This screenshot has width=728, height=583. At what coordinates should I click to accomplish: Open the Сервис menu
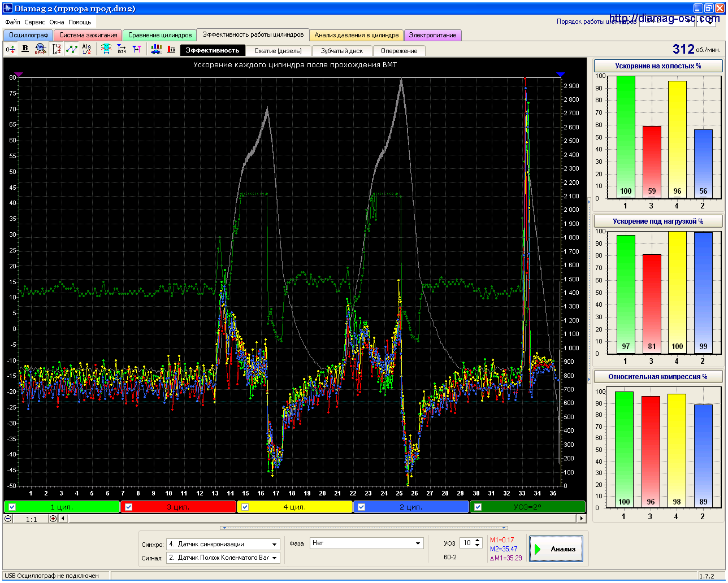point(35,22)
